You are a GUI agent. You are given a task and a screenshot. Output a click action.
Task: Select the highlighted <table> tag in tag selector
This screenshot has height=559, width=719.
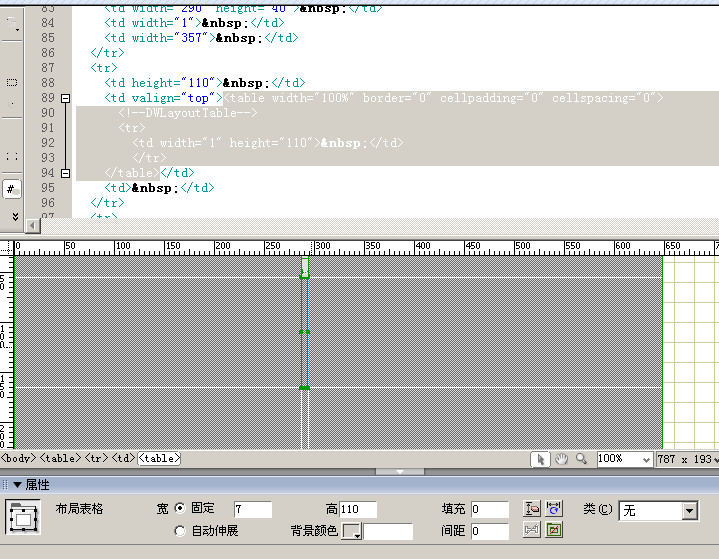(159, 458)
